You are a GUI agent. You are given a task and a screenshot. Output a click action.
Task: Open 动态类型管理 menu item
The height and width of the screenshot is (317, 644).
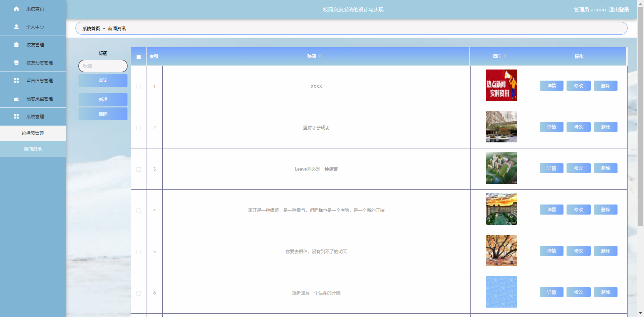coord(33,99)
